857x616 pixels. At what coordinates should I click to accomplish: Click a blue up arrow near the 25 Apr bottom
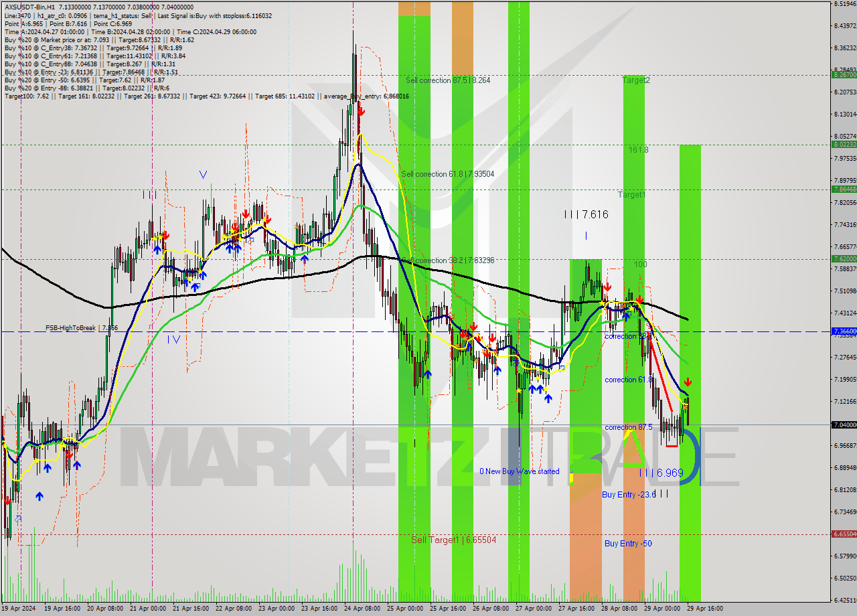[428, 375]
